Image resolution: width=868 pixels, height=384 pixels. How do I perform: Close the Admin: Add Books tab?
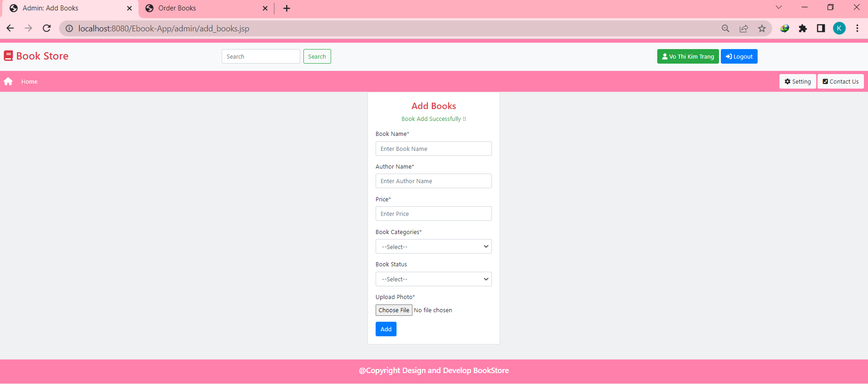click(x=129, y=8)
